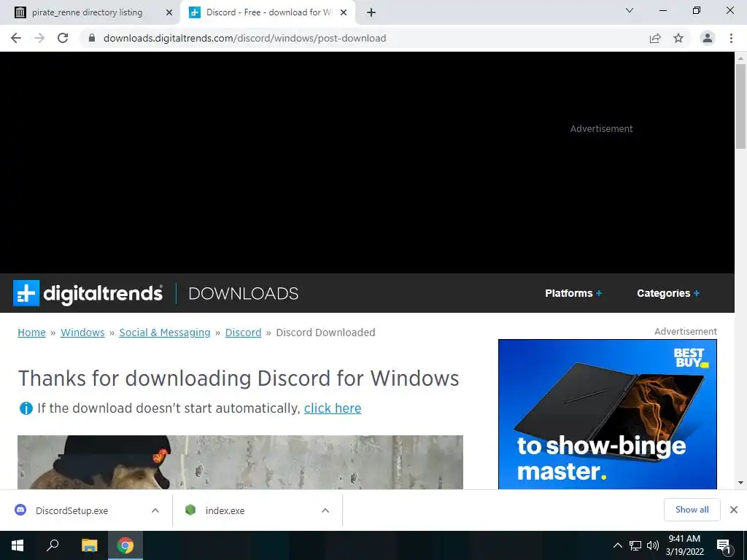Screen dimensions: 747x560
Task: Expand the Platforms menu
Action: click(x=573, y=293)
